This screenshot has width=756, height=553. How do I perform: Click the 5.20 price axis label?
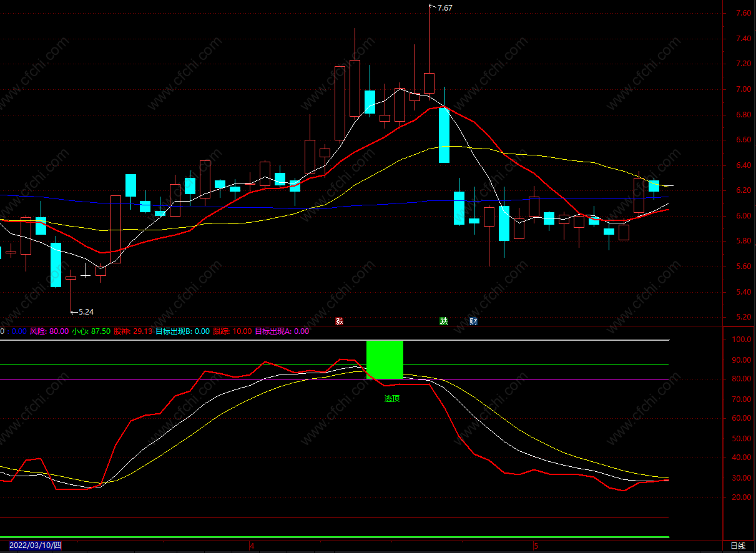[743, 317]
